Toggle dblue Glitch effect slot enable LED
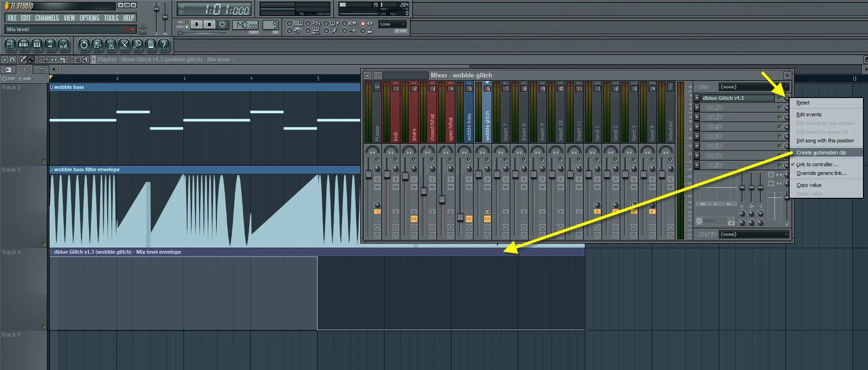The width and height of the screenshot is (868, 370). pyautogui.click(x=779, y=98)
